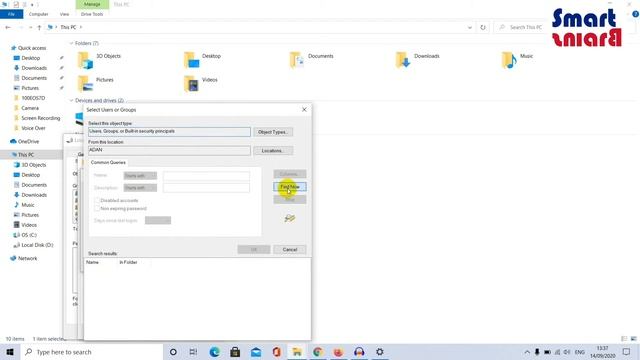
Task: Open the Name 'Starts with' dropdown
Action: (x=140, y=176)
